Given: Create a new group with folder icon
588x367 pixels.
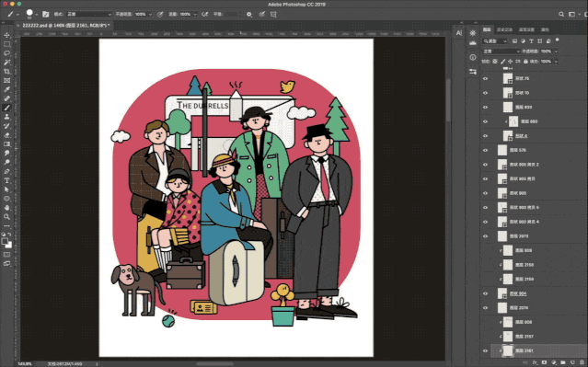Looking at the screenshot, I should coord(563,362).
